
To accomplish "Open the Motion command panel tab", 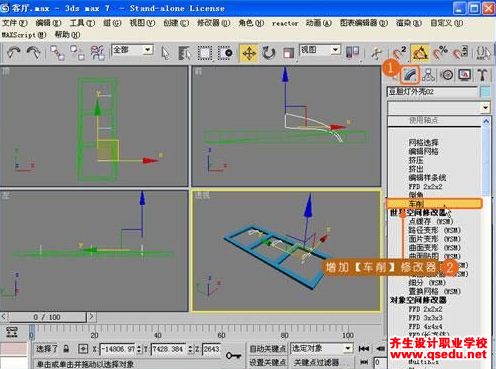I will point(447,75).
